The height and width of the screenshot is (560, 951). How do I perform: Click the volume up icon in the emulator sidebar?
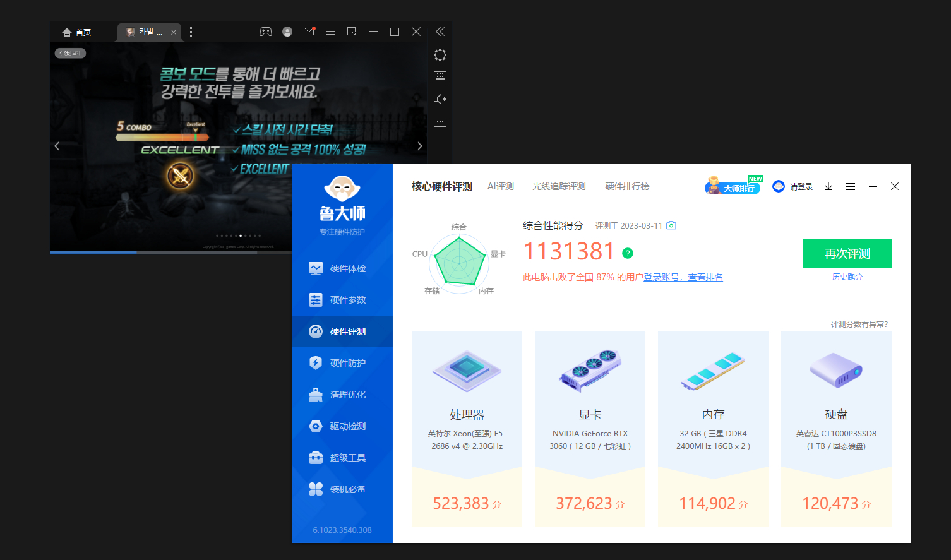point(440,99)
